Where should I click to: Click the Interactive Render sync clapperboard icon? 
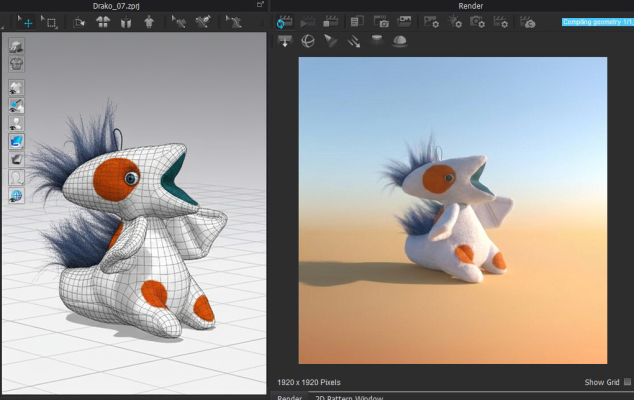pyautogui.click(x=285, y=22)
